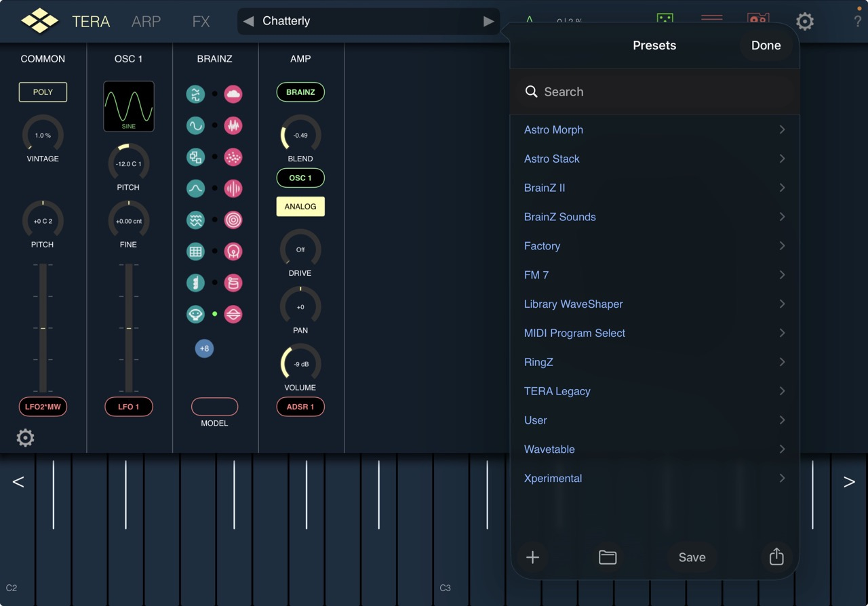Share presets using the share icon
This screenshot has height=606, width=868.
[x=776, y=557]
